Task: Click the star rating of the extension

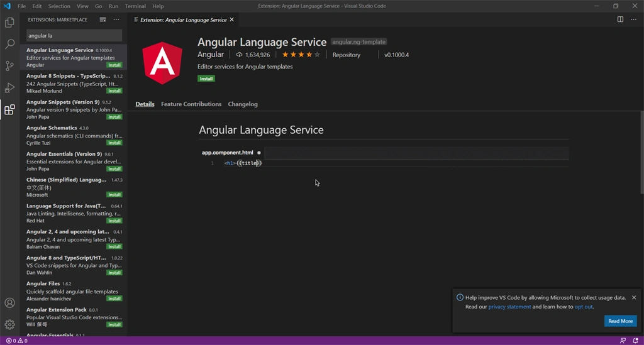Action: point(301,55)
